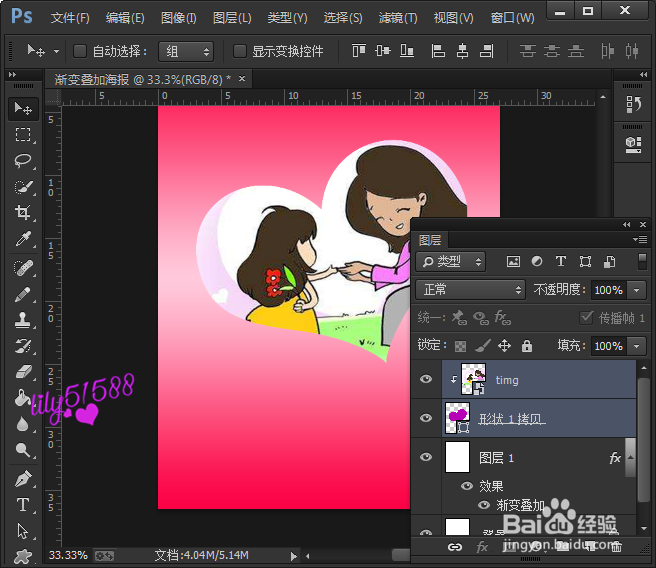Viewport: 656px width, 568px height.
Task: Hide the 效果 effects group
Action: click(467, 486)
